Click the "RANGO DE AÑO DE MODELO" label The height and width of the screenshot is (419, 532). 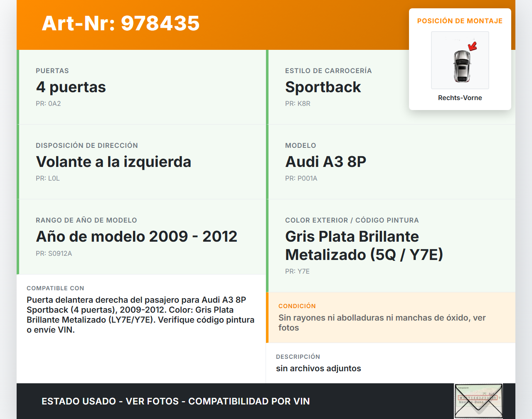[x=86, y=220]
